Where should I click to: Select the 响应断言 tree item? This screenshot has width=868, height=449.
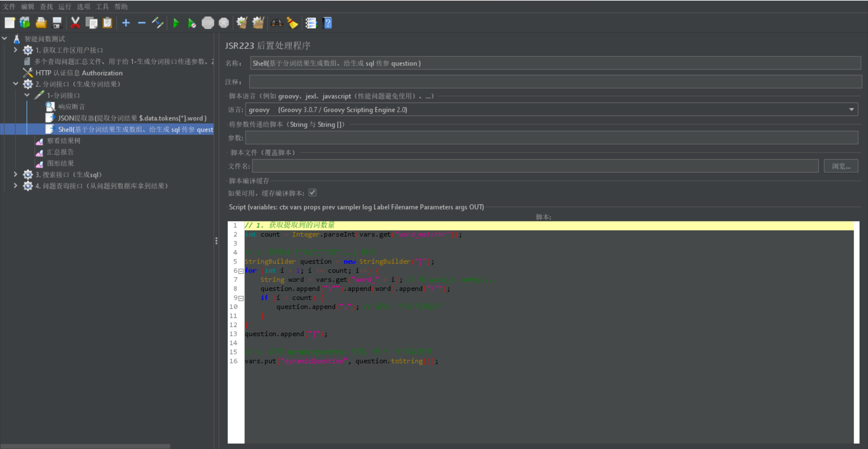click(x=71, y=107)
